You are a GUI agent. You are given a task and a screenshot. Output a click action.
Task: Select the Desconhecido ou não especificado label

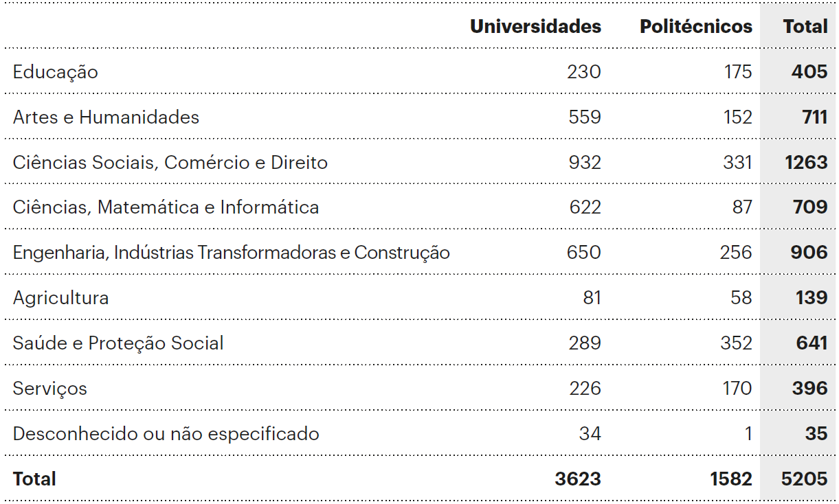pyautogui.click(x=166, y=434)
